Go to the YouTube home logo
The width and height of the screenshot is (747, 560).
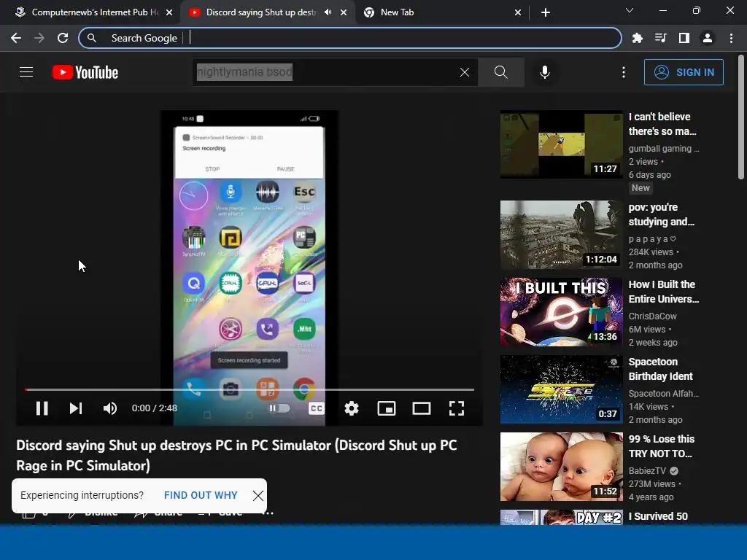click(x=85, y=72)
